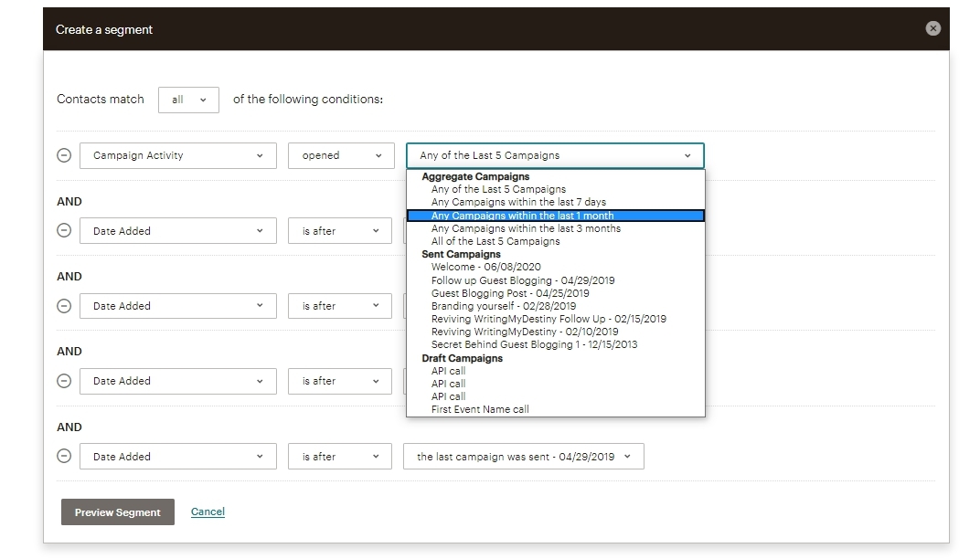Open 'the last campaign was sent - 04/29/2019' dropdown

(524, 457)
